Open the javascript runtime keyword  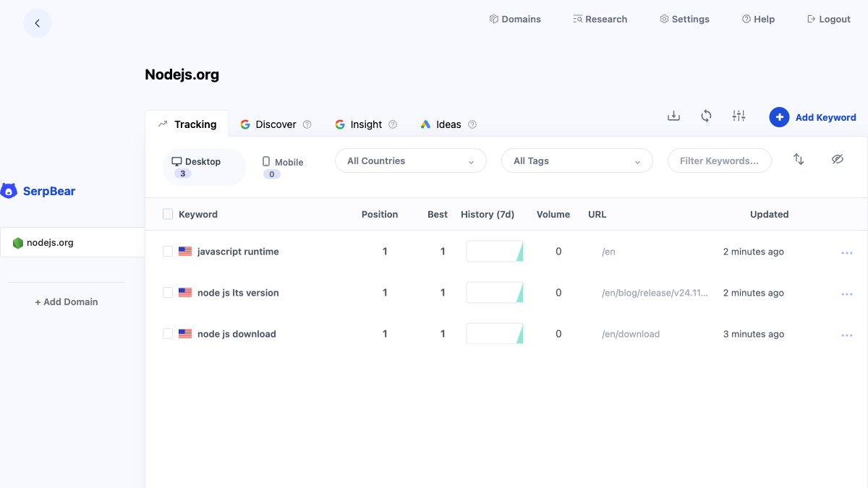point(238,252)
